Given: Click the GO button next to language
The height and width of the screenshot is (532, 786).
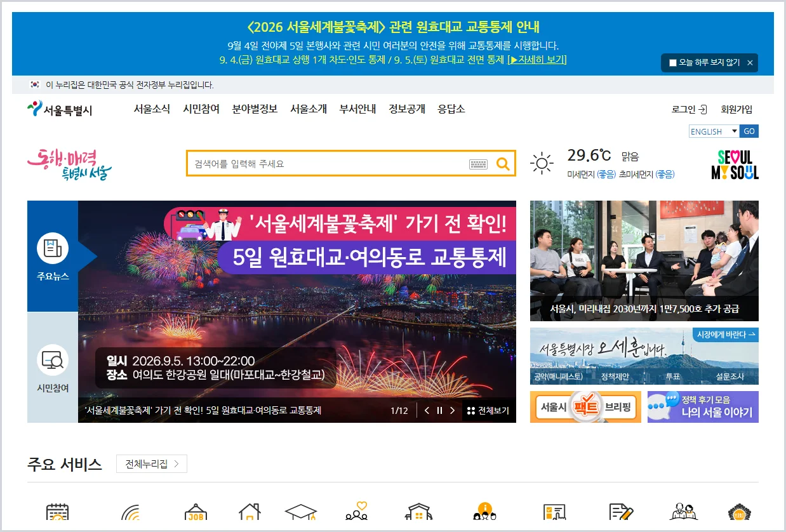Looking at the screenshot, I should coord(749,131).
